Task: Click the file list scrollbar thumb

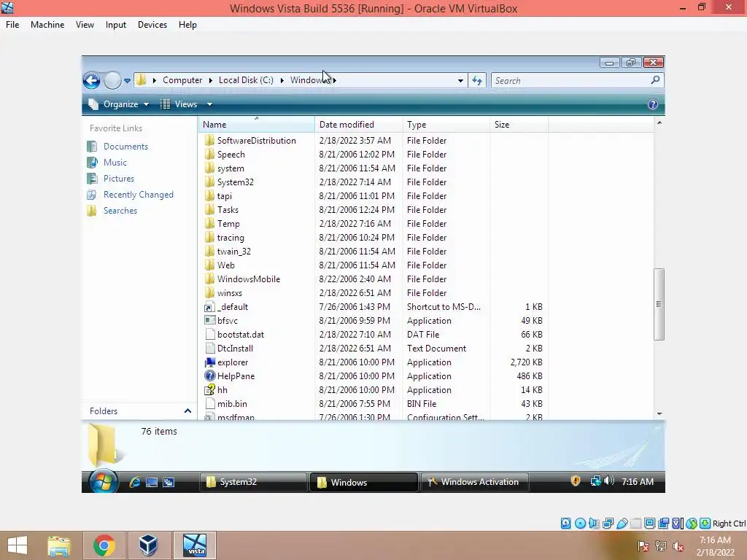Action: 659,304
